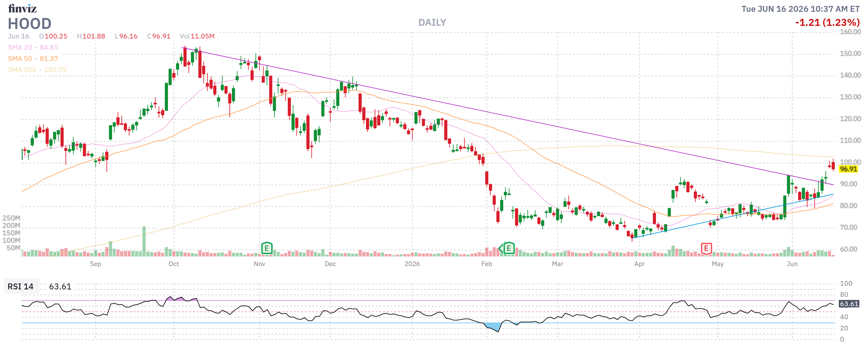Click the finviz logo

point(22,8)
